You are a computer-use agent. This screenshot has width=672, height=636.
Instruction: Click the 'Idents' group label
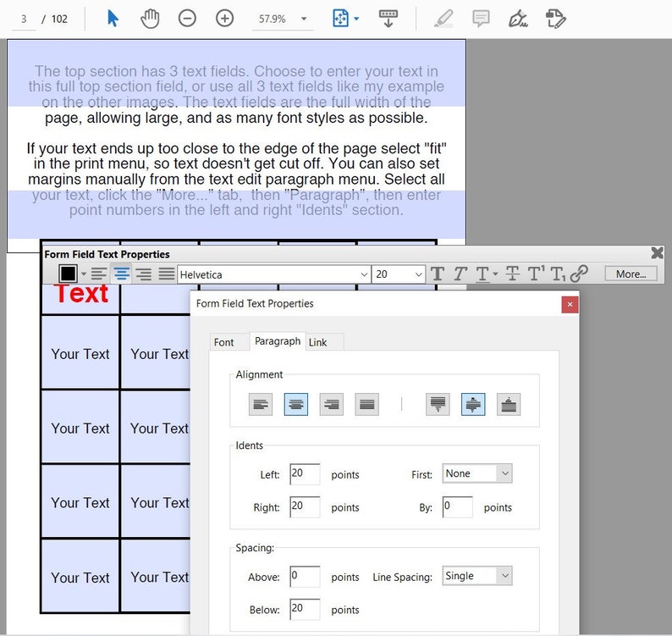249,445
